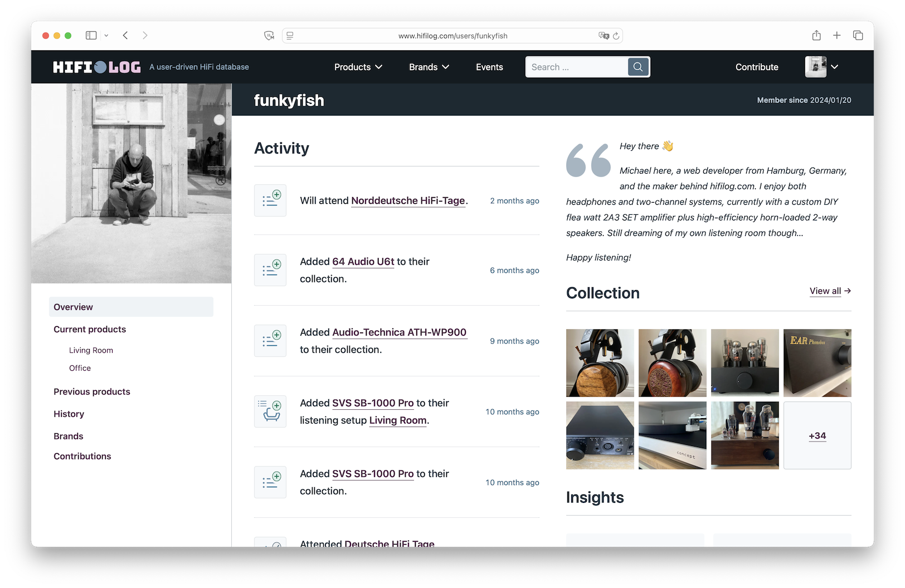
Task: Click the listening setup icon for Living Room
Action: 270,411
